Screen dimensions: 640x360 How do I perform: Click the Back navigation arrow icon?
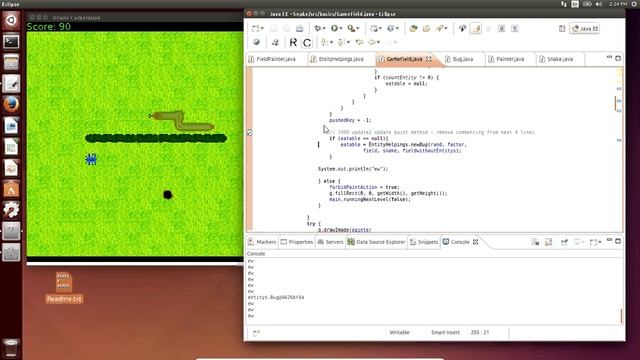(372, 42)
